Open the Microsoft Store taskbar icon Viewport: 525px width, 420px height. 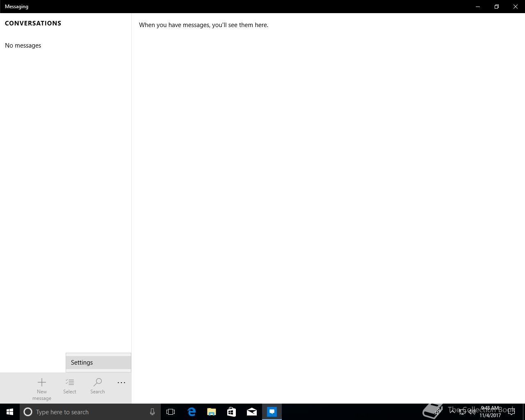232,412
